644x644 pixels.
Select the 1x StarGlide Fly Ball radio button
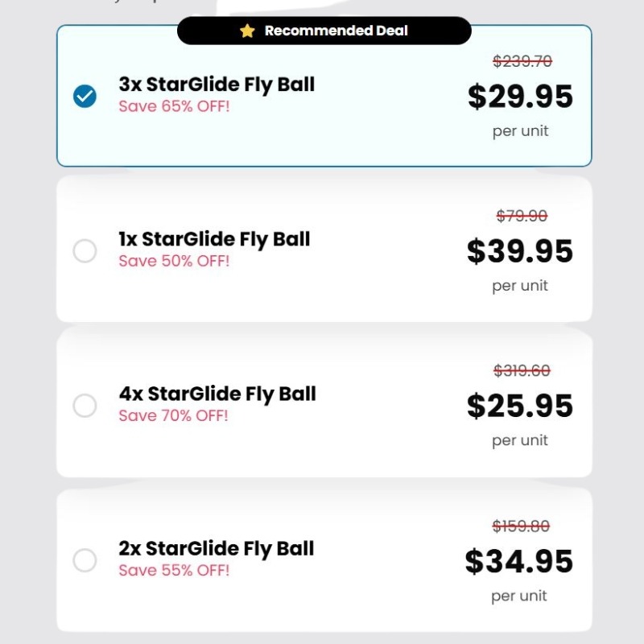point(85,250)
